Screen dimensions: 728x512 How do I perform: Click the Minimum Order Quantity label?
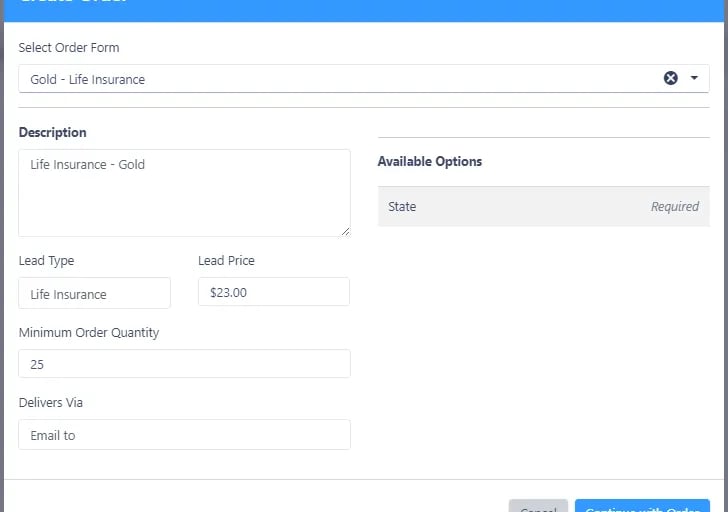point(89,332)
